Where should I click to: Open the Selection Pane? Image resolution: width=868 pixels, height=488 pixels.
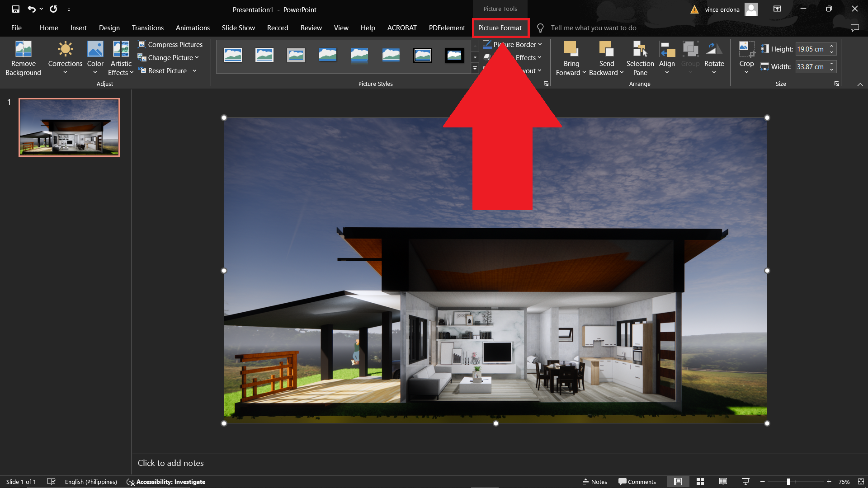[x=640, y=58]
